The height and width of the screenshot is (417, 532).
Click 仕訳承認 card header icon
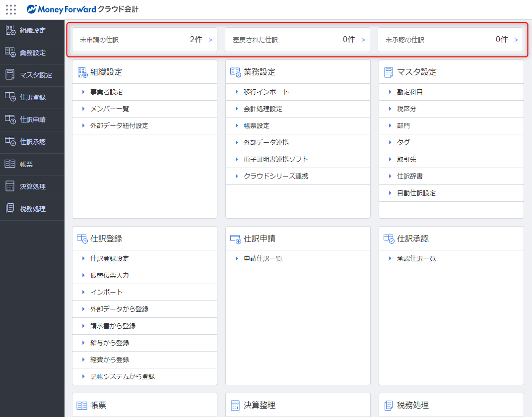pyautogui.click(x=389, y=238)
